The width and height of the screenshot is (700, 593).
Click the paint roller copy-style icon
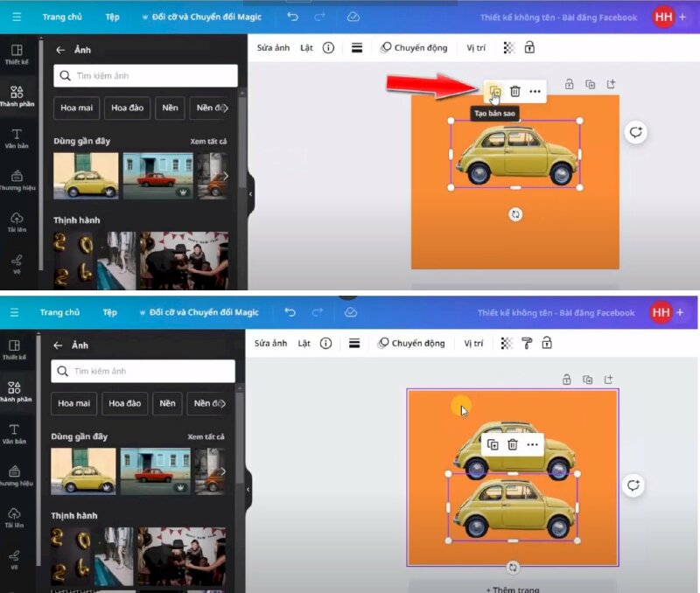tap(528, 343)
